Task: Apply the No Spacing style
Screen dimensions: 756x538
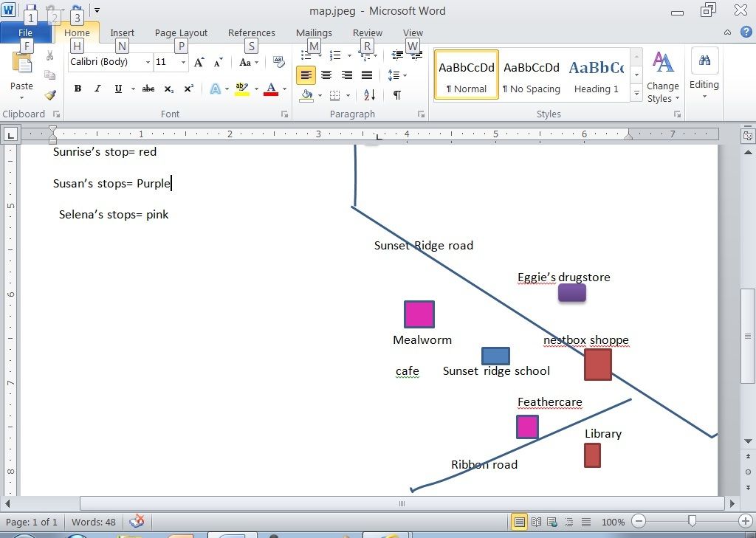Action: click(x=531, y=75)
